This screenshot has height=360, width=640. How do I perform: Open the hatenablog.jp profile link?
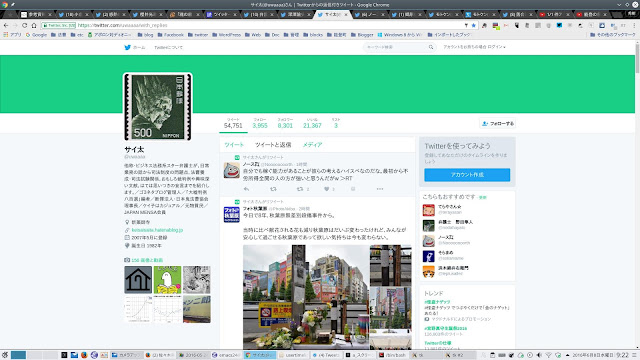157,230
